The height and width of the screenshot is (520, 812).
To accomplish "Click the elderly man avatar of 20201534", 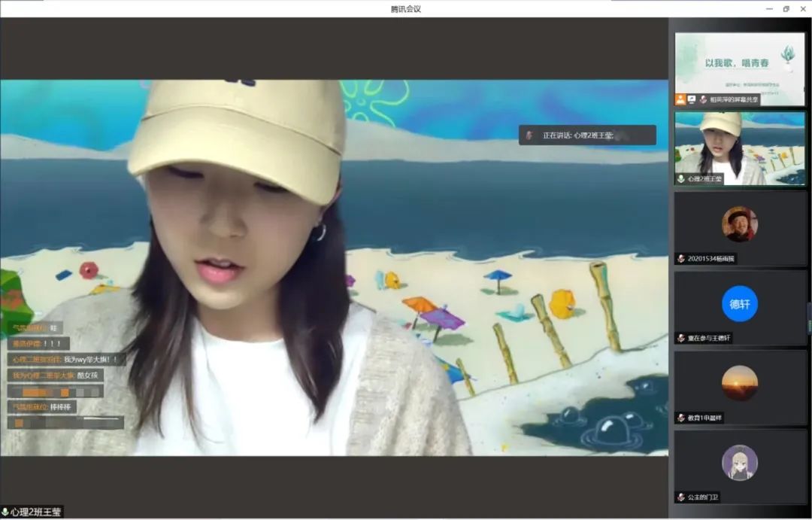I will 739,224.
